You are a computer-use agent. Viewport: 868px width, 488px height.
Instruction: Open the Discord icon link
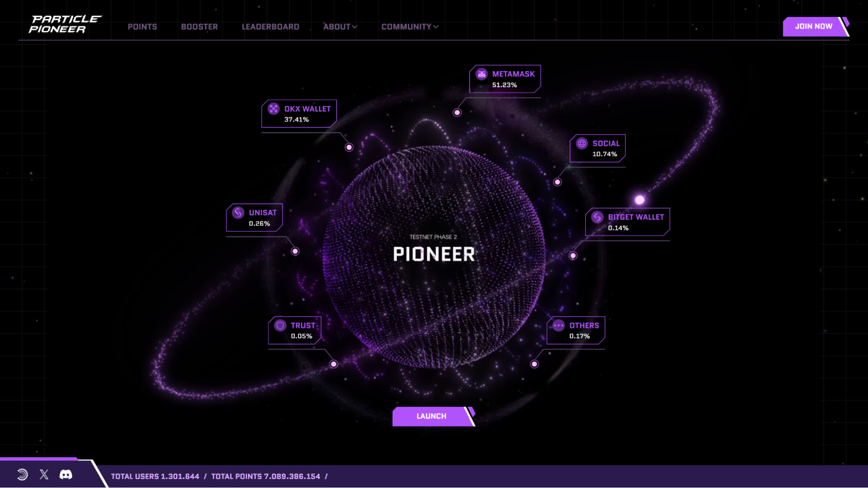(x=66, y=475)
